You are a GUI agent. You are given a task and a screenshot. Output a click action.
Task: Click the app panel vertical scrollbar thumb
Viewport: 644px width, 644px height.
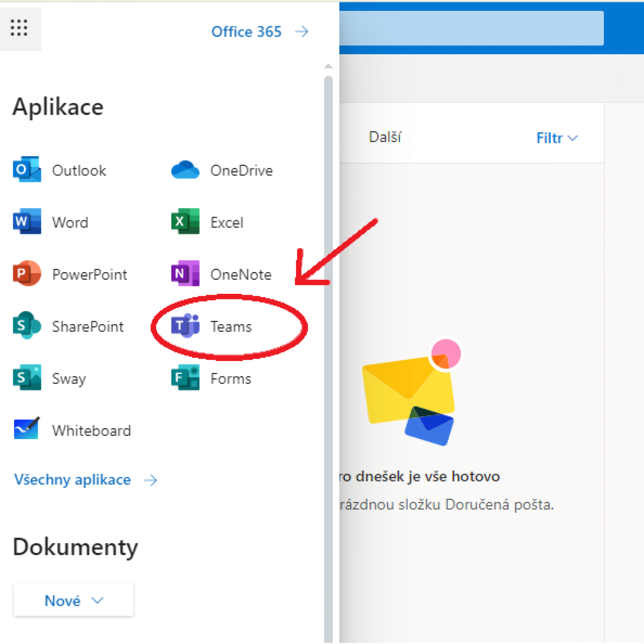tap(328, 358)
